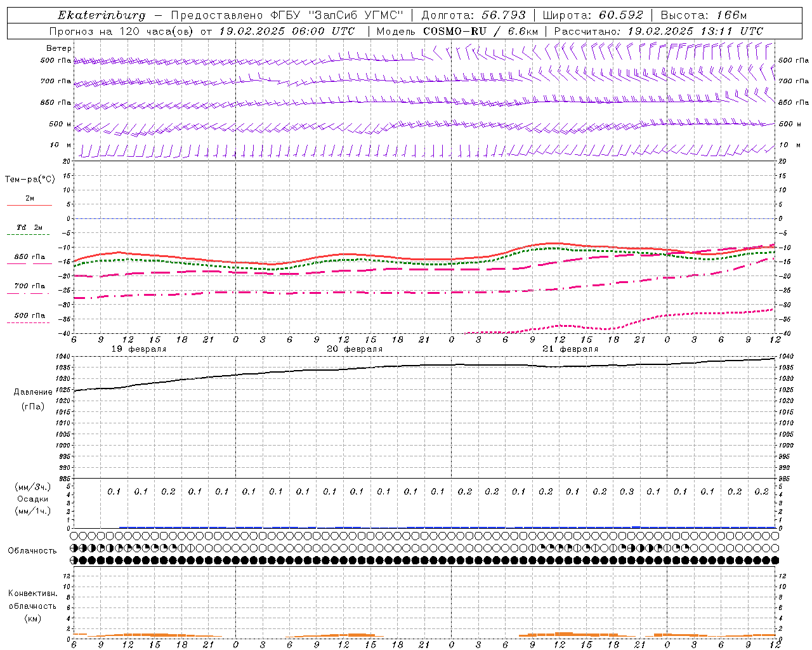Click the 'Облачность' cloud cover label

click(x=32, y=551)
